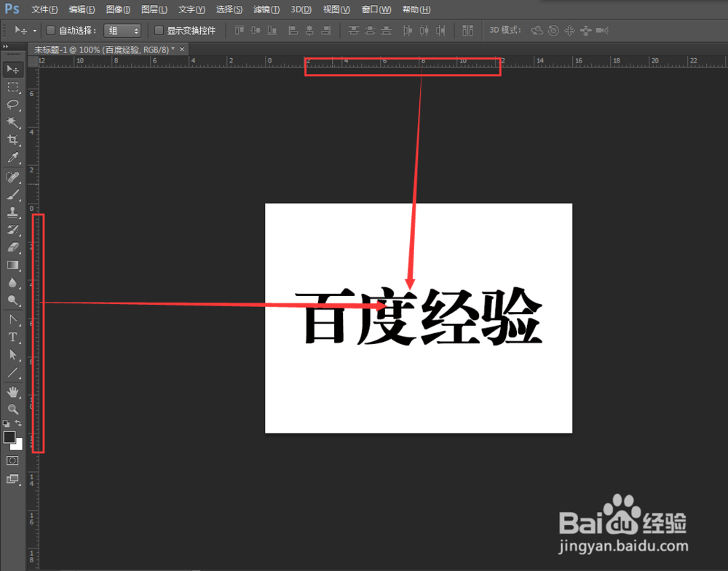Align horizontal centers of layers
Image resolution: width=728 pixels, height=571 pixels.
coord(309,31)
